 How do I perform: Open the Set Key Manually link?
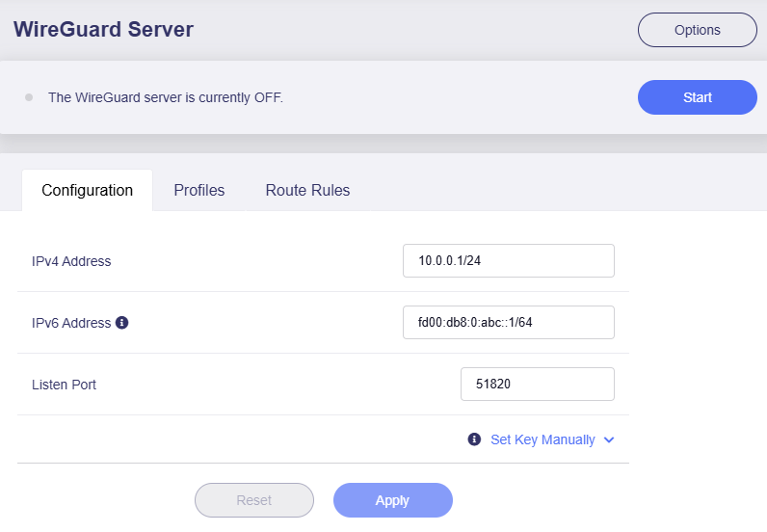pyautogui.click(x=542, y=439)
